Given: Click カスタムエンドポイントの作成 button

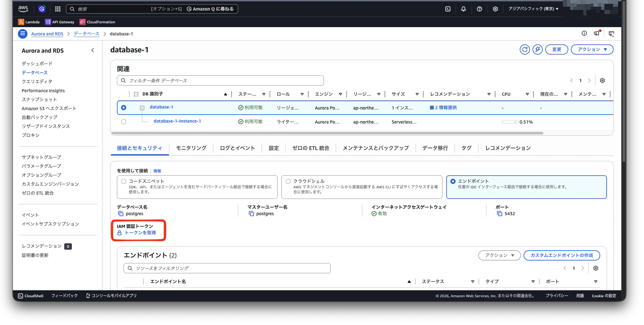Looking at the screenshot, I should tap(562, 255).
